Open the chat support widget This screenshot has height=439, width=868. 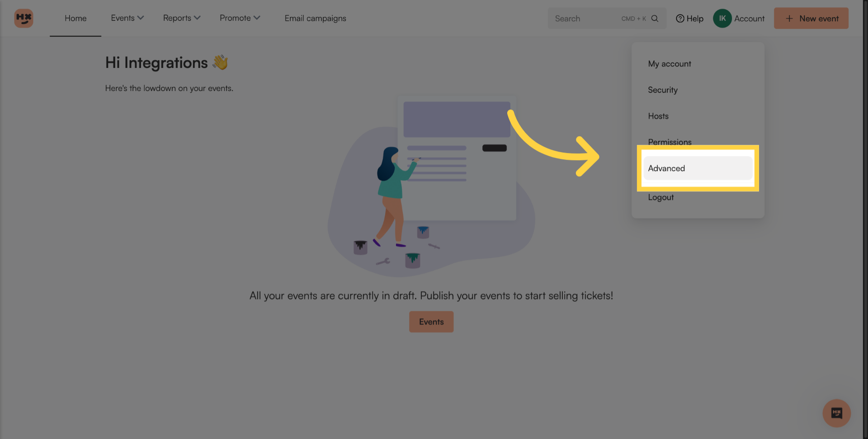pos(836,413)
